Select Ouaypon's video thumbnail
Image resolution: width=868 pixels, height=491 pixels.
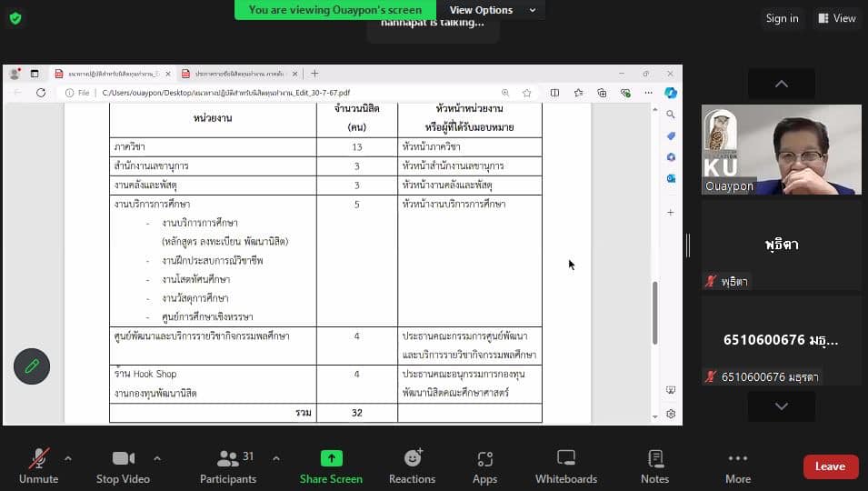click(782, 149)
